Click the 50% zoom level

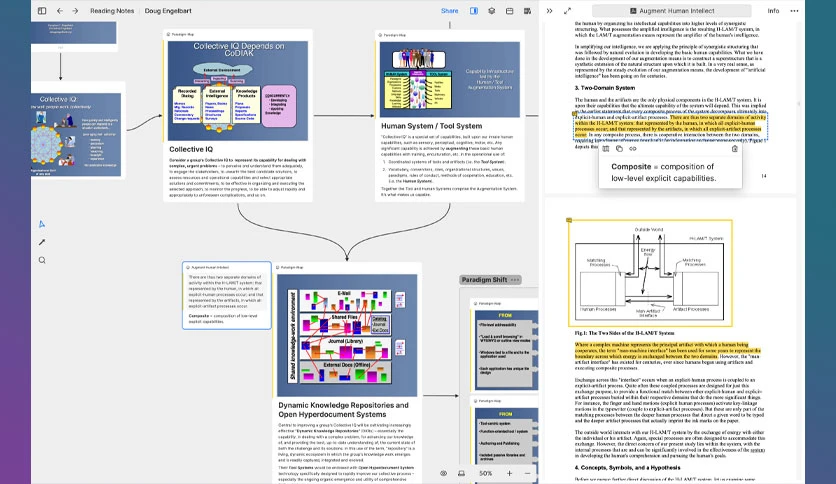[x=485, y=473]
